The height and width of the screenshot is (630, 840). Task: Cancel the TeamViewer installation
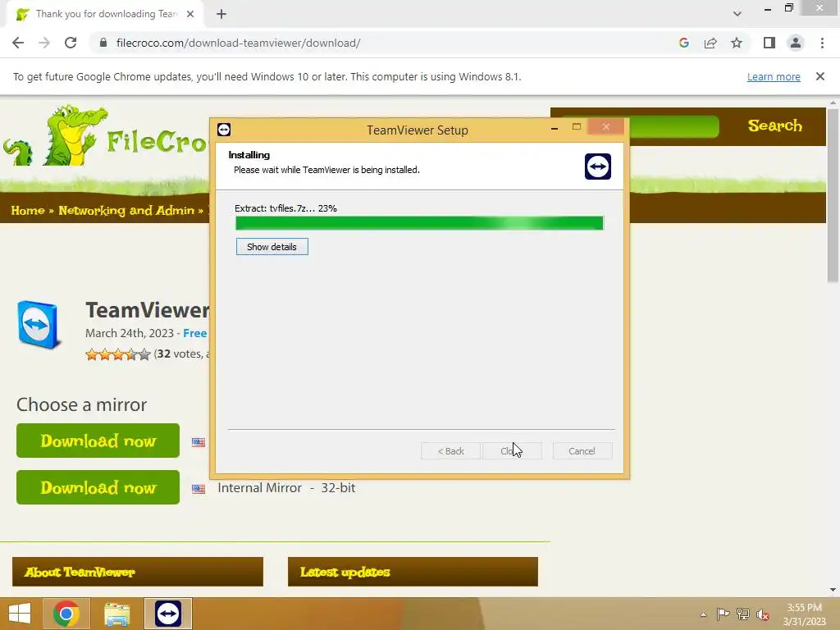click(582, 451)
